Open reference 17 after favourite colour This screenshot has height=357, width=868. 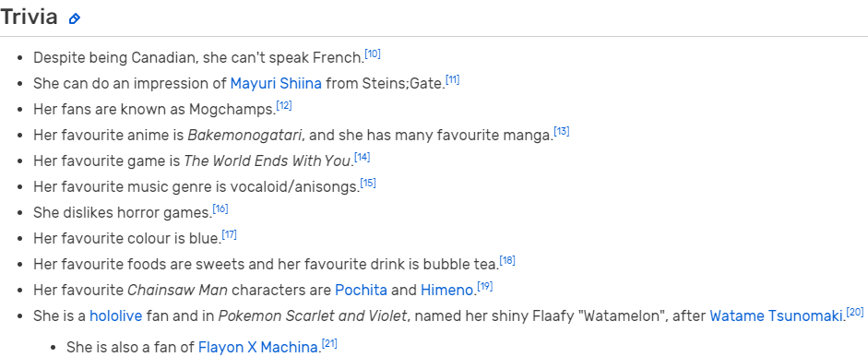click(x=229, y=234)
